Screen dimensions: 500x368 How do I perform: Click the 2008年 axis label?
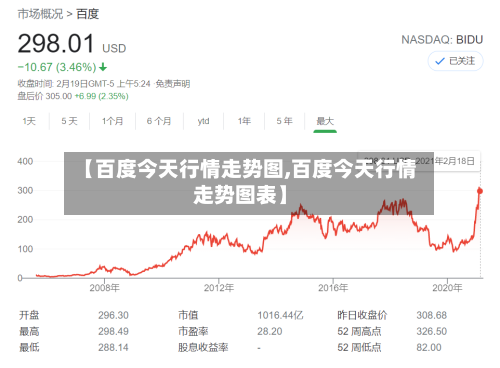[x=104, y=288]
